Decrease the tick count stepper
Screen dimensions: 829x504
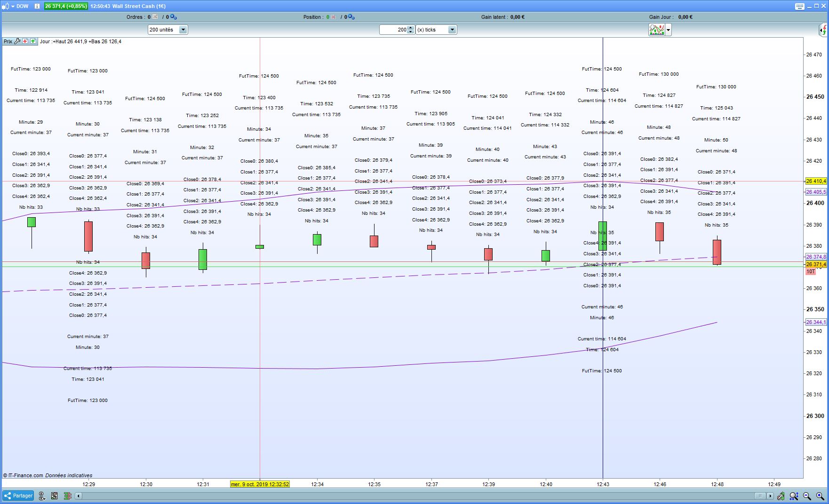pos(411,32)
